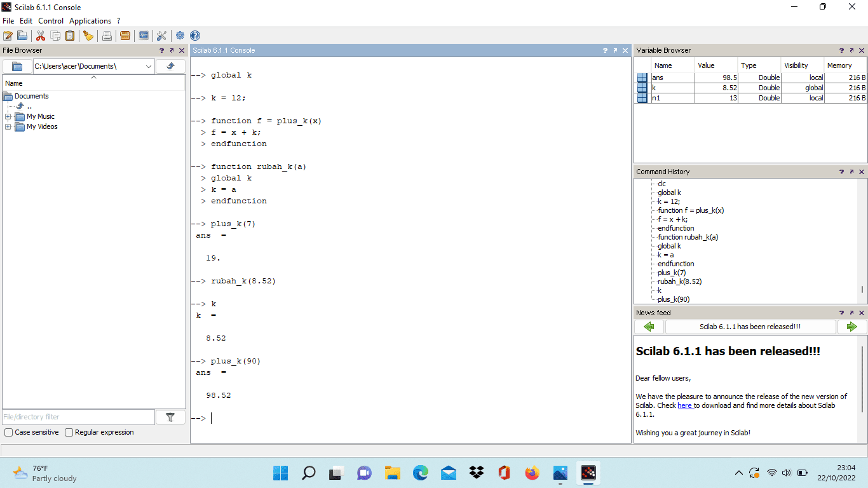Click the matrix icon of variable ans
The image size is (868, 488).
pyautogui.click(x=642, y=78)
